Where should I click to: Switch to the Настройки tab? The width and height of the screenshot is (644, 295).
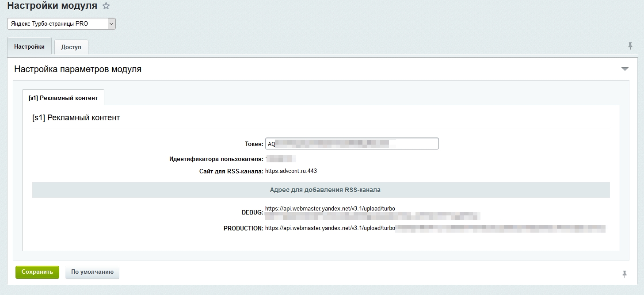tap(29, 46)
